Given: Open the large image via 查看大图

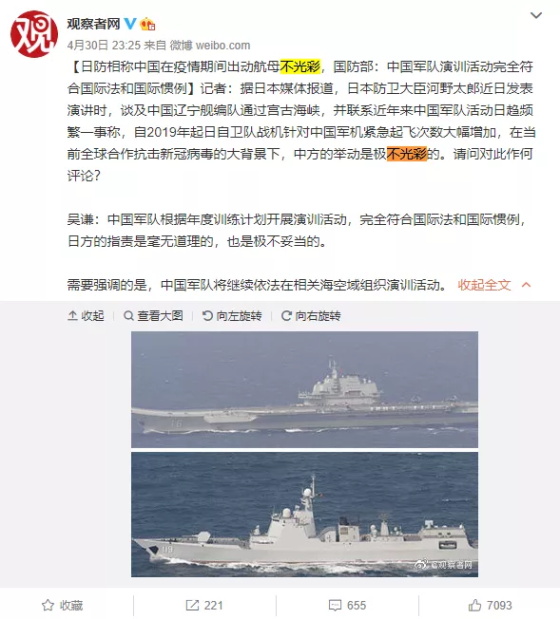Looking at the screenshot, I should tap(153, 316).
